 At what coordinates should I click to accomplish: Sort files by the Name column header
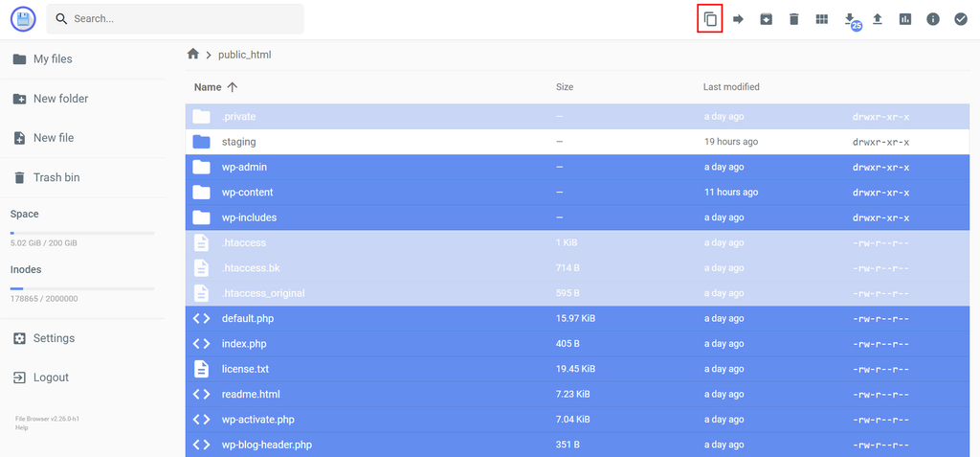click(x=208, y=87)
